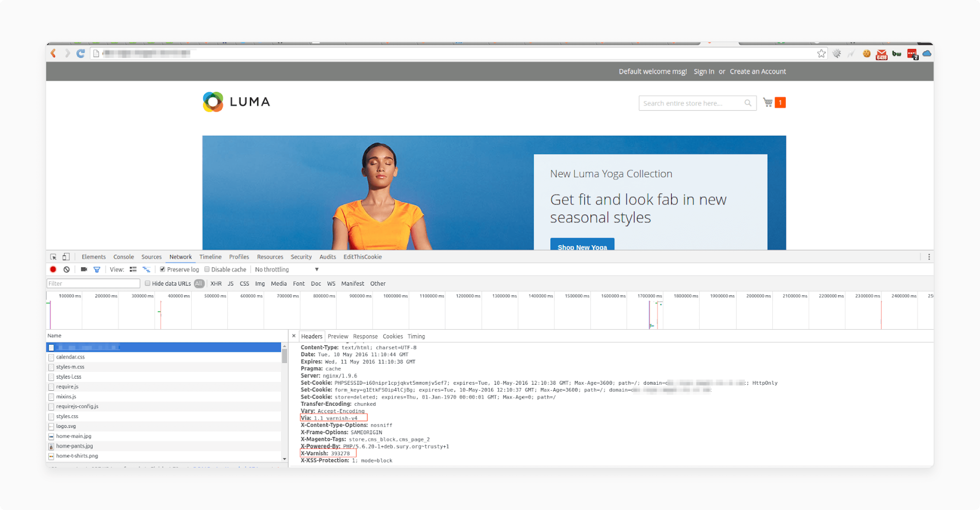
Task: Switch to the Security tab
Action: (301, 257)
